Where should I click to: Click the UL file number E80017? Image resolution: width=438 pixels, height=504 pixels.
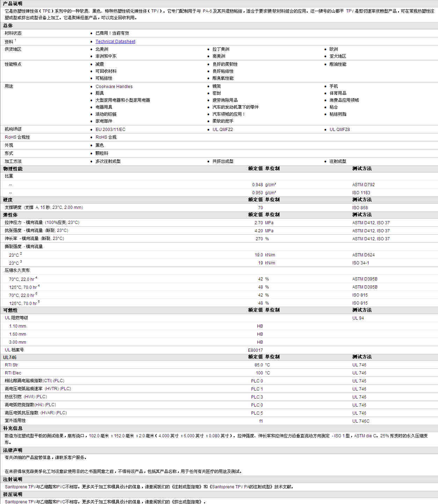(x=255, y=350)
